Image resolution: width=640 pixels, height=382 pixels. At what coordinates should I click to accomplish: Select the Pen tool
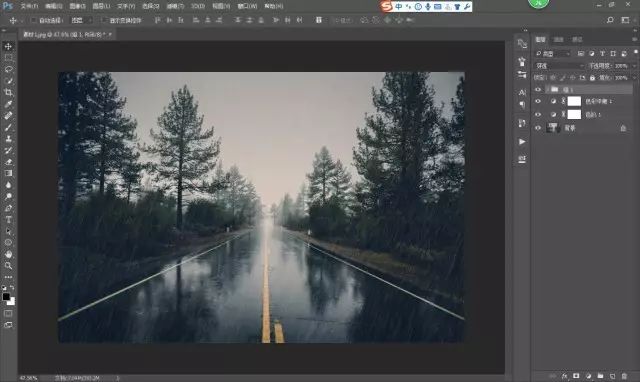pyautogui.click(x=8, y=208)
